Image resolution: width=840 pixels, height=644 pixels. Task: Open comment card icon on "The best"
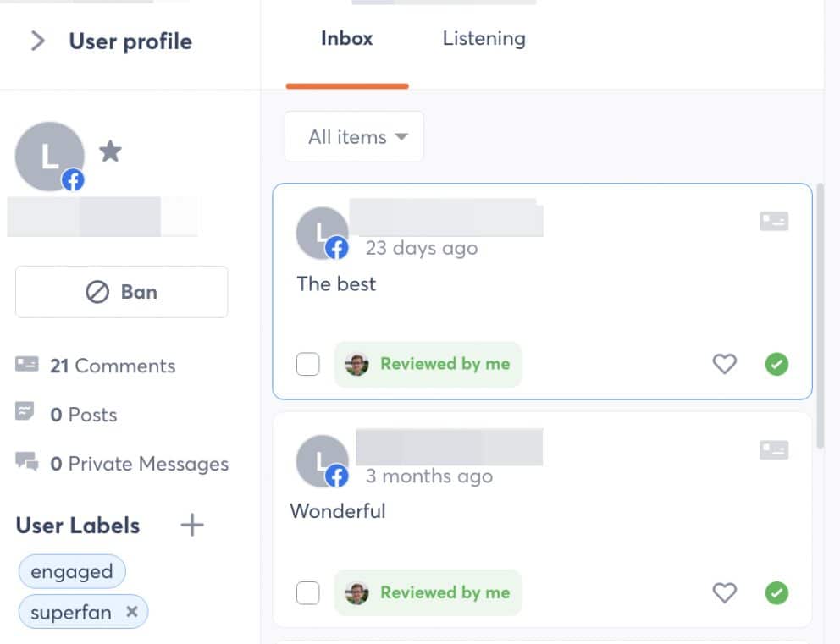[774, 221]
